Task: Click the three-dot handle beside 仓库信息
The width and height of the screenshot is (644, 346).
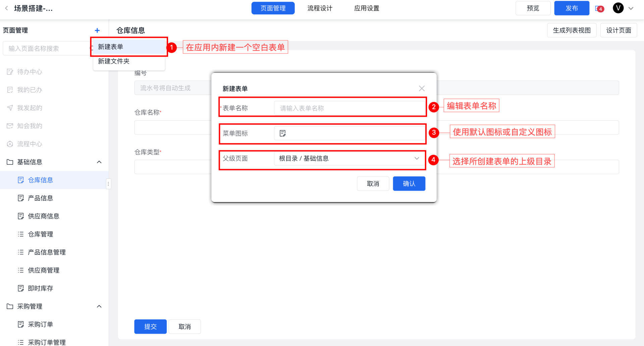Action: 108,184
